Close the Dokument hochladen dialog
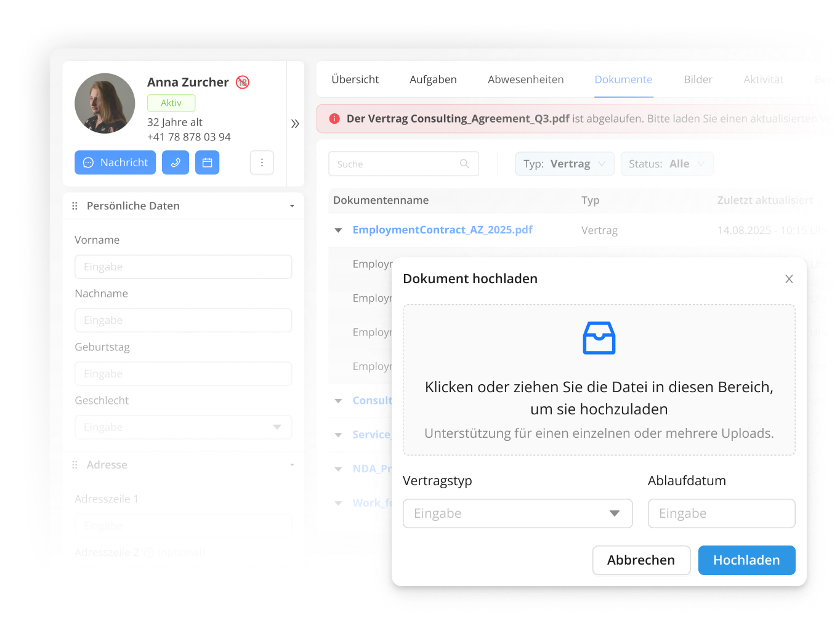Image resolution: width=840 pixels, height=628 pixels. tap(789, 279)
